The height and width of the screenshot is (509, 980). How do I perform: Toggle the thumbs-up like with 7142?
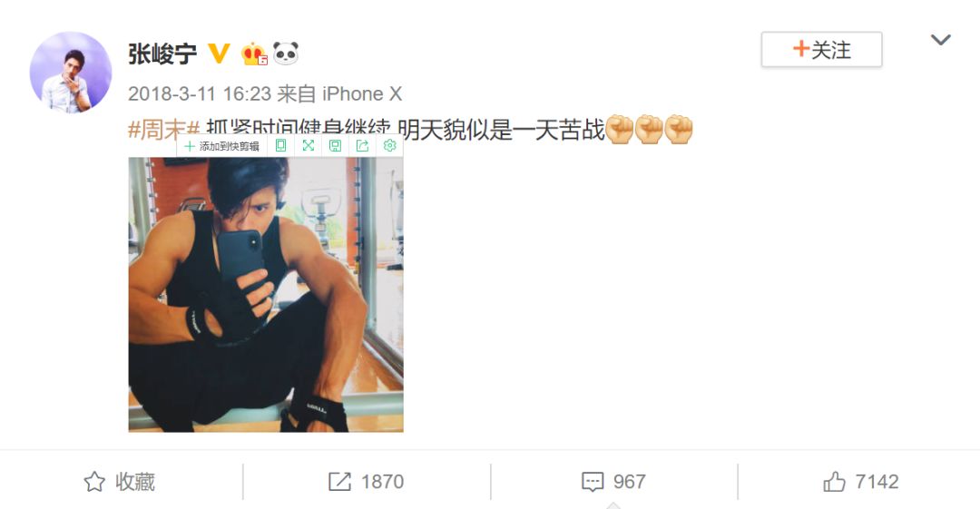(860, 482)
